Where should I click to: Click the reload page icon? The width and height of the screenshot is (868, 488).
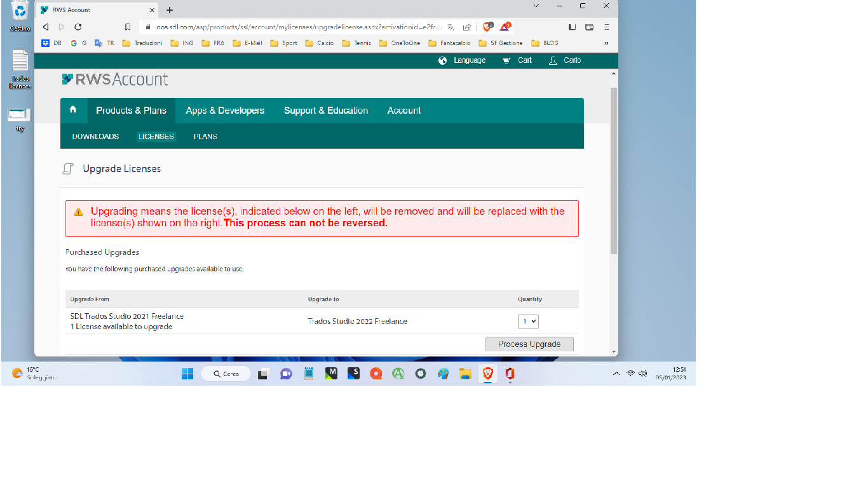[78, 27]
